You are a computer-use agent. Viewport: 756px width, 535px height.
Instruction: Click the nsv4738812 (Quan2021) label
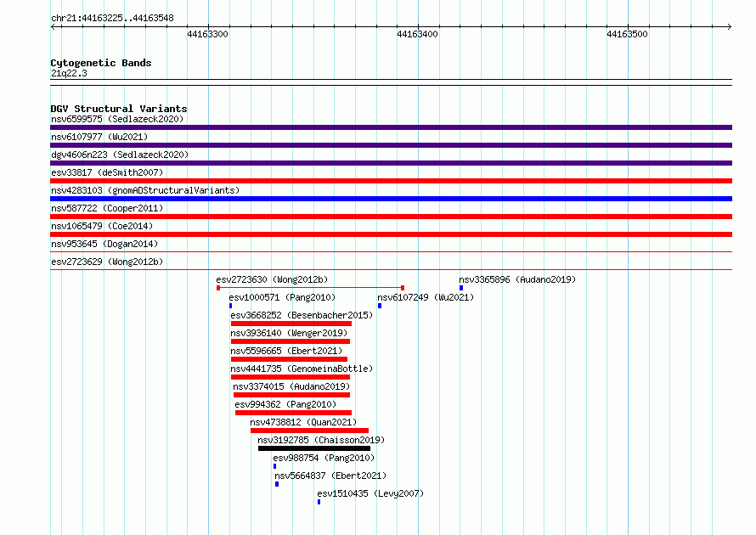[303, 422]
